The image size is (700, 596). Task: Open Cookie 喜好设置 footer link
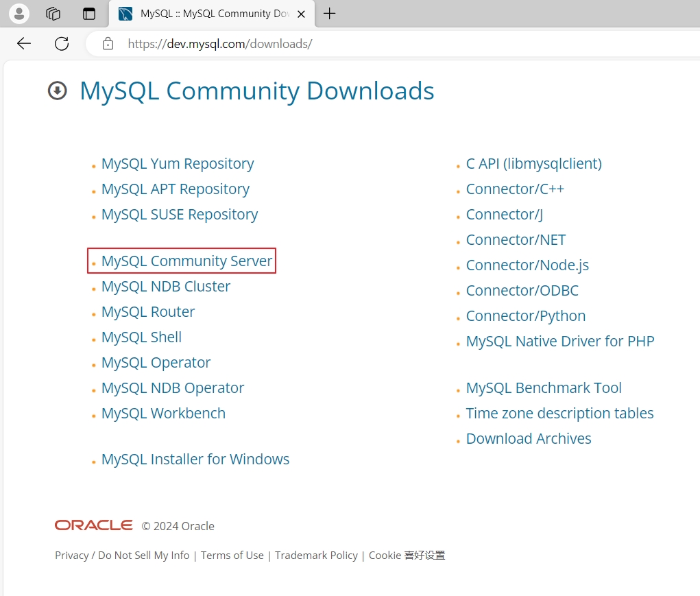pyautogui.click(x=407, y=556)
